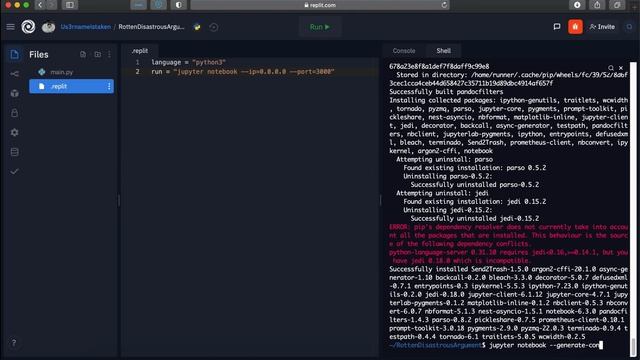Screen dimensions: 640x360
Task: Click the main.py Python file icon
Action: (42, 72)
